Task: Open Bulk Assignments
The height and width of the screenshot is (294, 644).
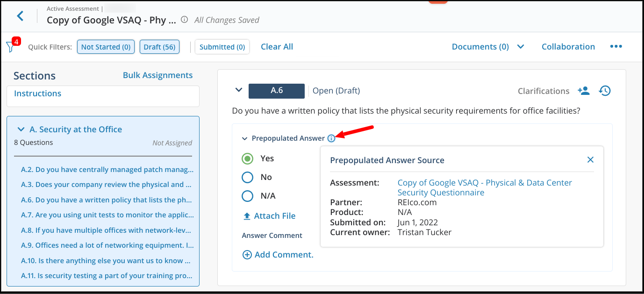Action: pos(157,75)
